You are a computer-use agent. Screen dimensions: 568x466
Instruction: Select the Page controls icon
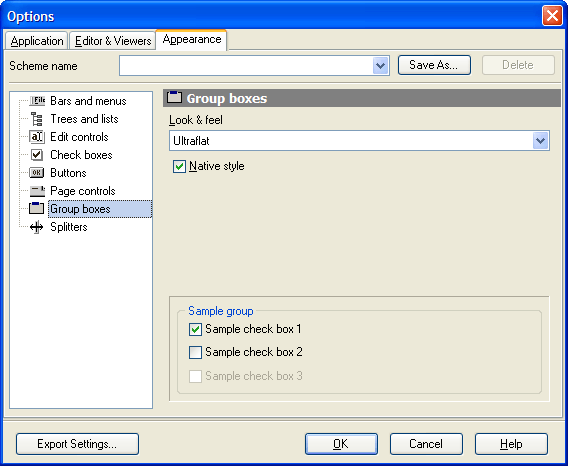click(37, 191)
